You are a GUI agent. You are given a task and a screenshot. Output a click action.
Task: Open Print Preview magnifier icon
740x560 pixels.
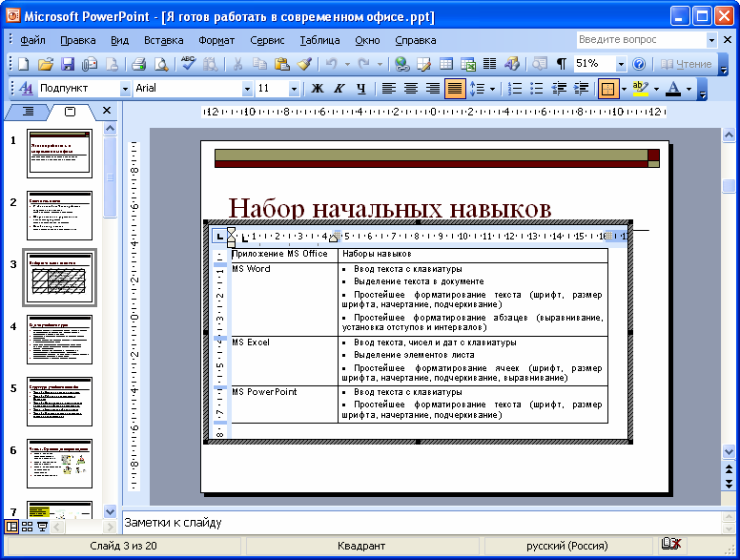[161, 64]
